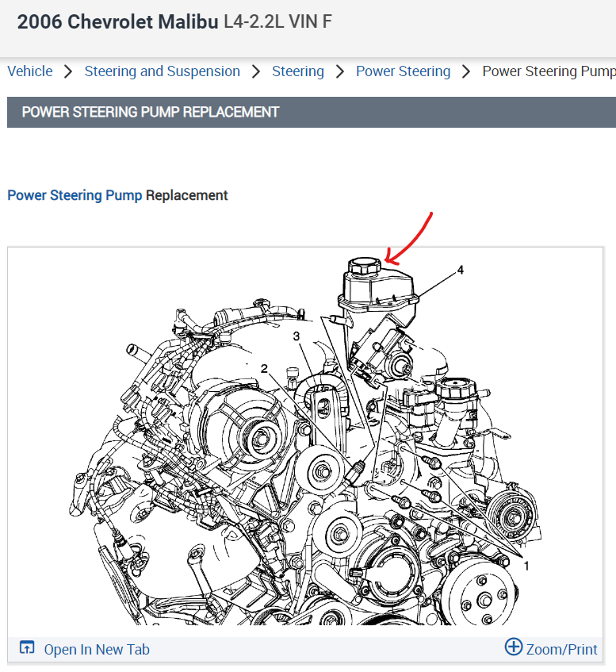Viewport: 616px width, 672px height.
Task: Open the Steering breadcrumb link
Action: [298, 71]
